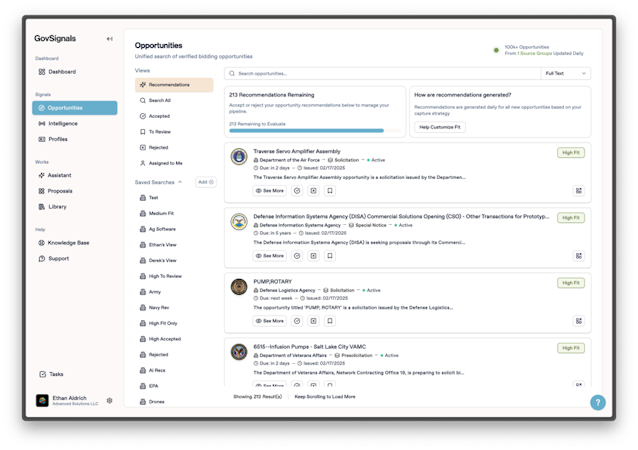Accept Traverse Servo Amplifier opportunity
The height and width of the screenshot is (450, 638).
coord(297,190)
